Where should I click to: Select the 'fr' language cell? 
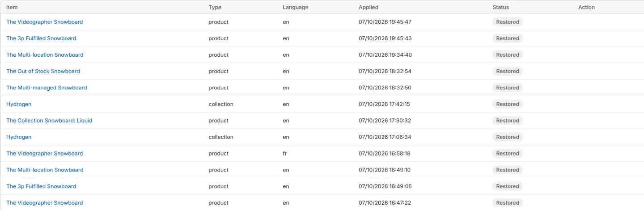(285, 154)
